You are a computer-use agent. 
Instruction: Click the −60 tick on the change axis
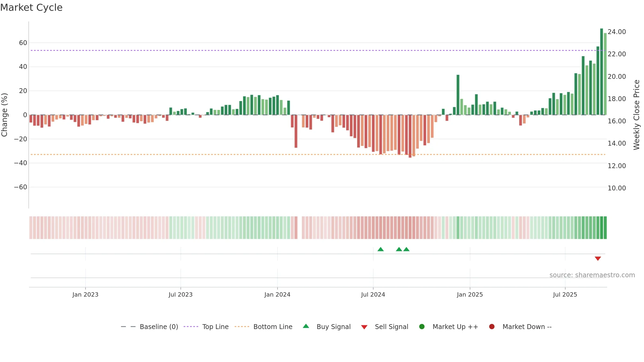(21, 187)
